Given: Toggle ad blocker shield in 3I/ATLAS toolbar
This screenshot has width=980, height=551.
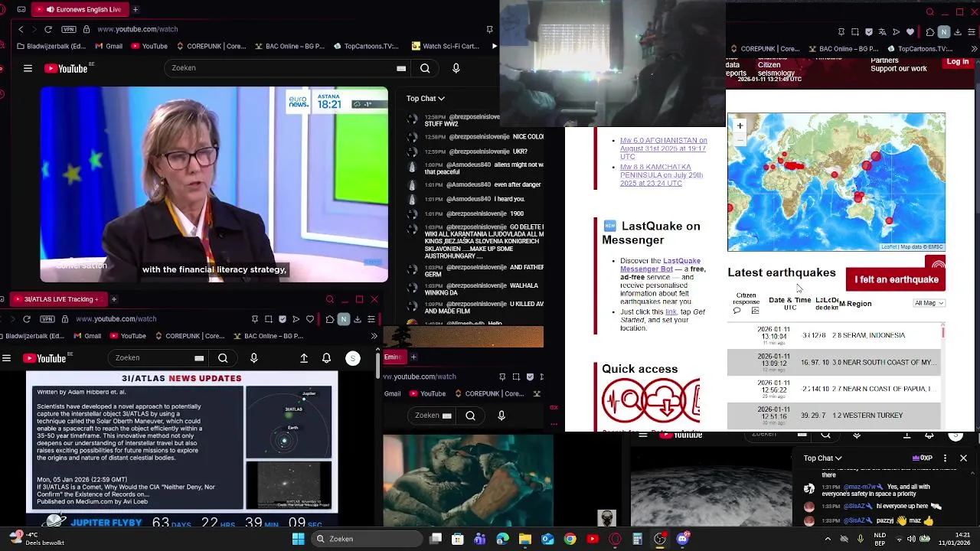Looking at the screenshot, I should [x=283, y=319].
